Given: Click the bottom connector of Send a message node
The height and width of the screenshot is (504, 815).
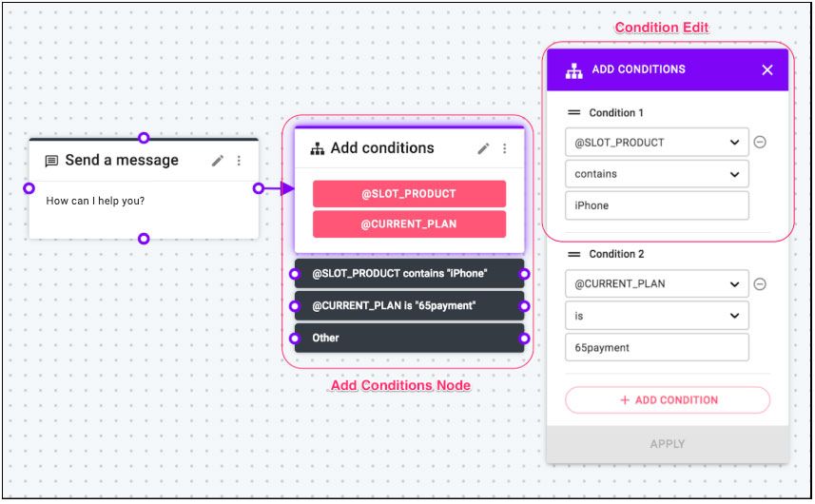Looking at the screenshot, I should [x=144, y=239].
